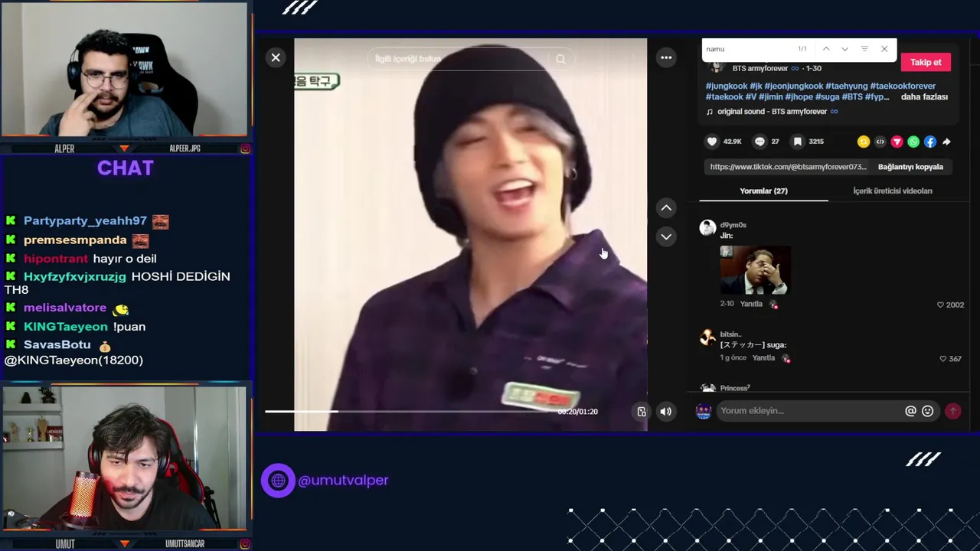Go to previous video with up chevron
980x551 pixels.
(666, 207)
